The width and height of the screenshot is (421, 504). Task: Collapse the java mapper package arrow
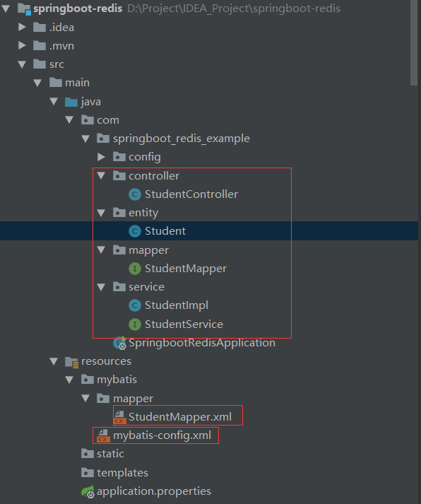(101, 250)
